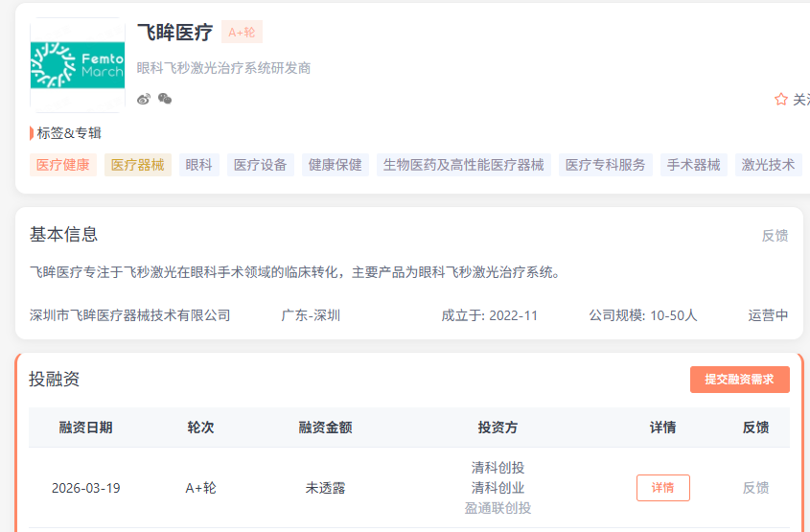Open investor 盈通联创投

pyautogui.click(x=498, y=508)
